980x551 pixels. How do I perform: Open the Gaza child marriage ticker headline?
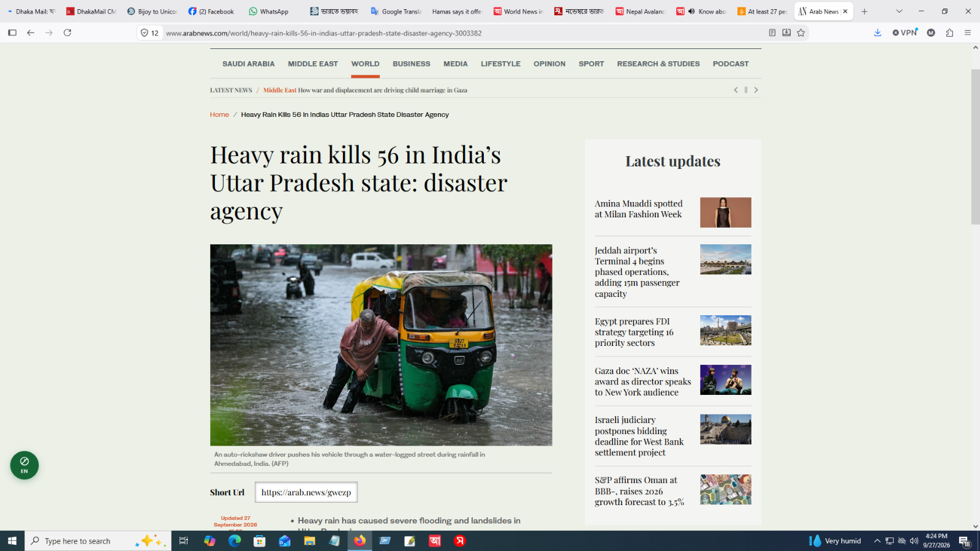[x=383, y=90]
